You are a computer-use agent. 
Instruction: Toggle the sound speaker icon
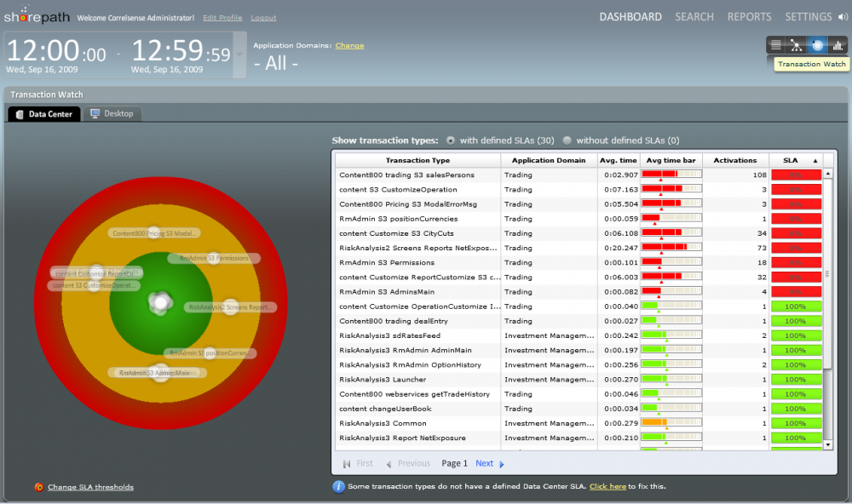click(843, 17)
